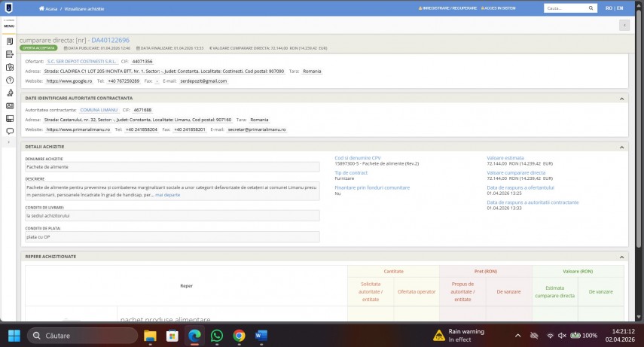Open WhatsApp from the Windows taskbar
The image size is (644, 347).
click(216, 335)
